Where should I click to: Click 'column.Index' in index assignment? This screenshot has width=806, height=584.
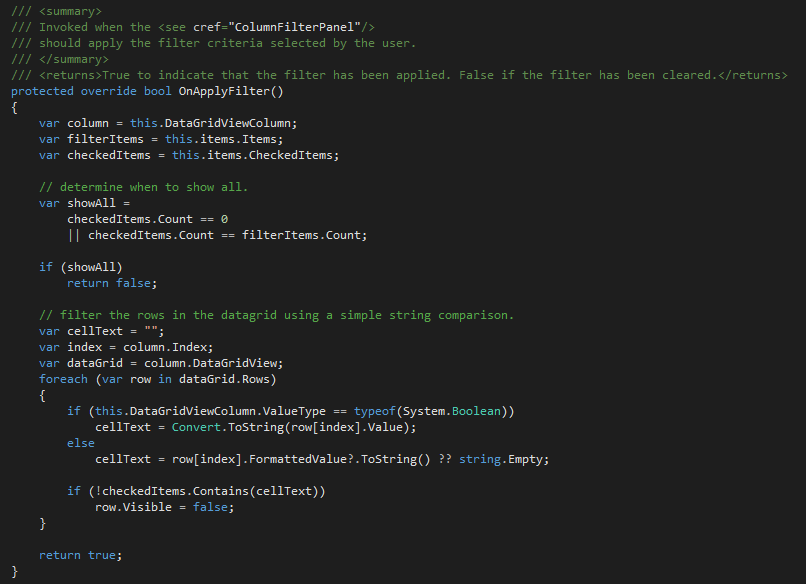click(x=166, y=347)
